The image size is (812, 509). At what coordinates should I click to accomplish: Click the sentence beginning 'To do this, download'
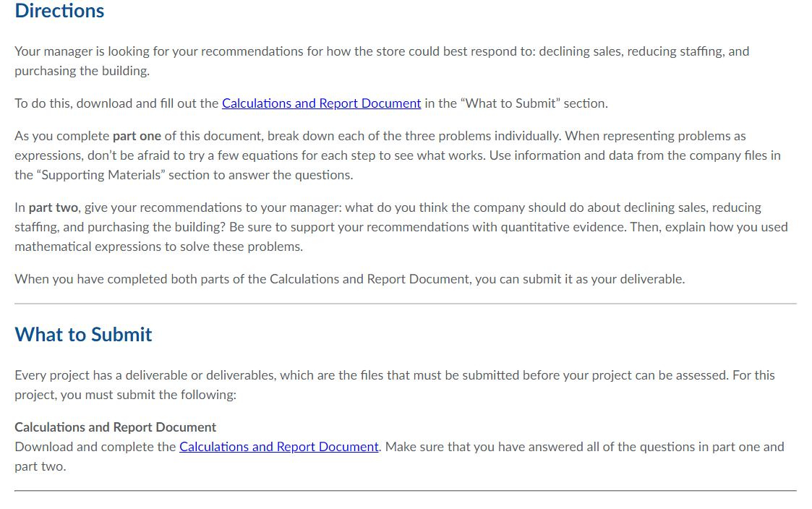click(311, 103)
